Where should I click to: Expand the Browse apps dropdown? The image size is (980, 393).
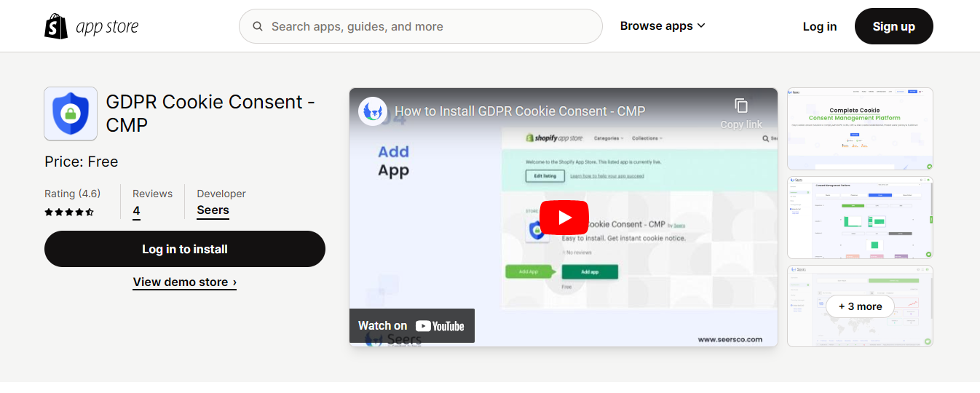click(663, 25)
